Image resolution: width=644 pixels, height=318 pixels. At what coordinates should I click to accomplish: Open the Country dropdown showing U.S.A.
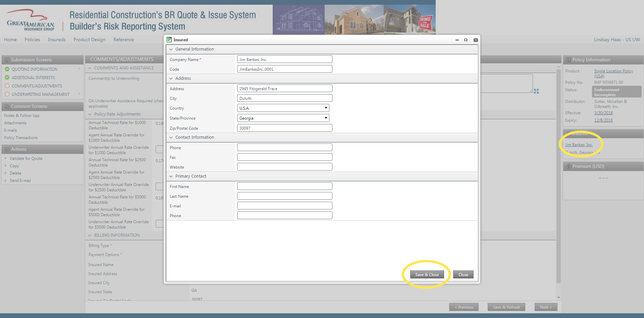283,108
